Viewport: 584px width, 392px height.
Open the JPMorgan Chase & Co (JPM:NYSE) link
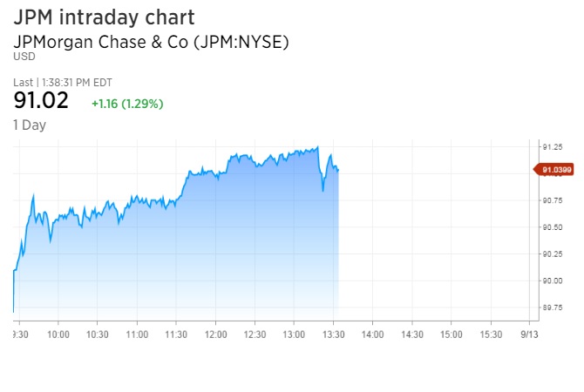pos(150,42)
